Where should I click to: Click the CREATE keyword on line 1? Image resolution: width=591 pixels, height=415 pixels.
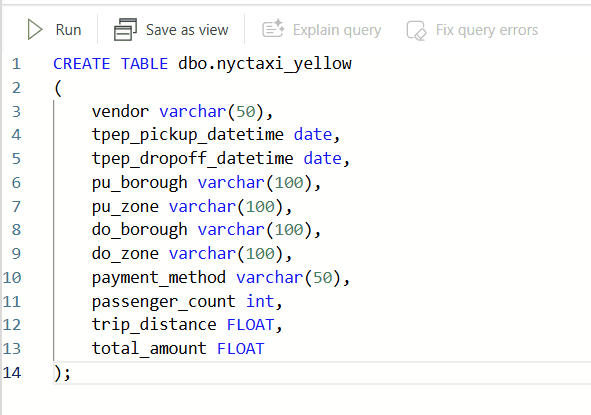click(82, 64)
